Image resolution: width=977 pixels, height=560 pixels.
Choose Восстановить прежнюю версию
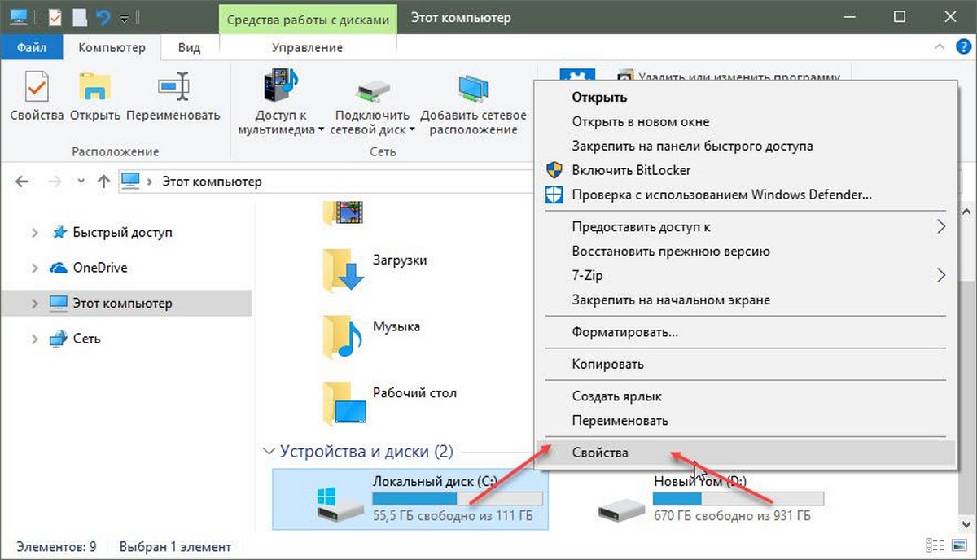pos(745,251)
